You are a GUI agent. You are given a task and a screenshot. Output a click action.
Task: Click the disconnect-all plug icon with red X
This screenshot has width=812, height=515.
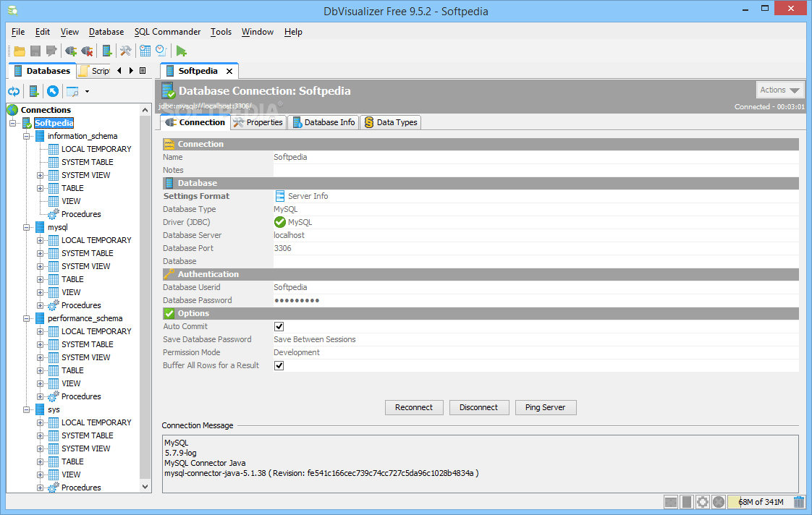coord(87,51)
